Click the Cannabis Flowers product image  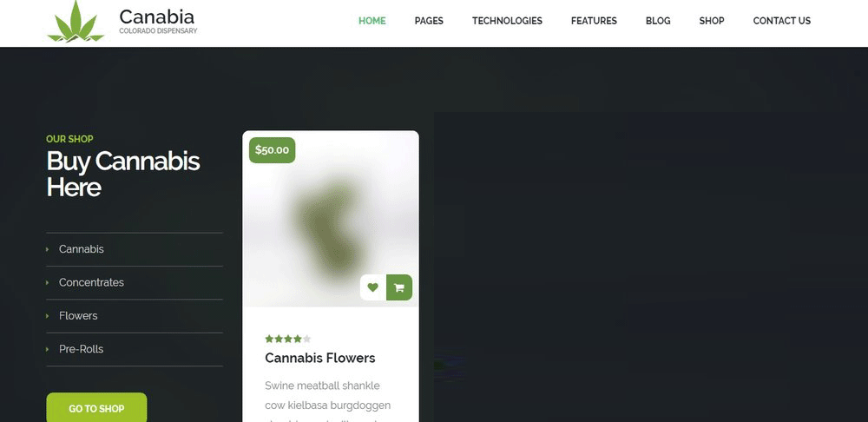[x=331, y=219]
